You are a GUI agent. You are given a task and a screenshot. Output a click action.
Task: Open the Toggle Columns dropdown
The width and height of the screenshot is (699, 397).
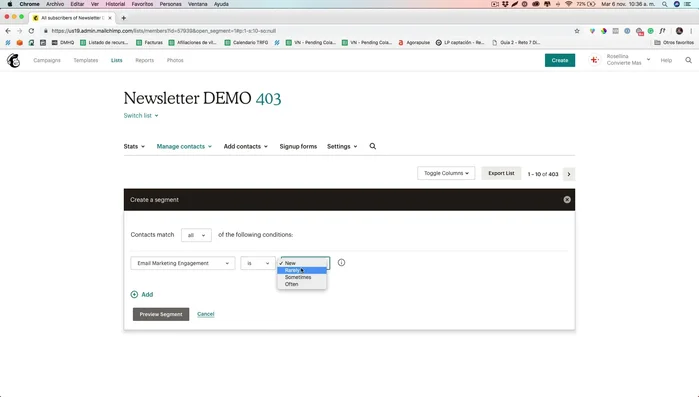446,173
